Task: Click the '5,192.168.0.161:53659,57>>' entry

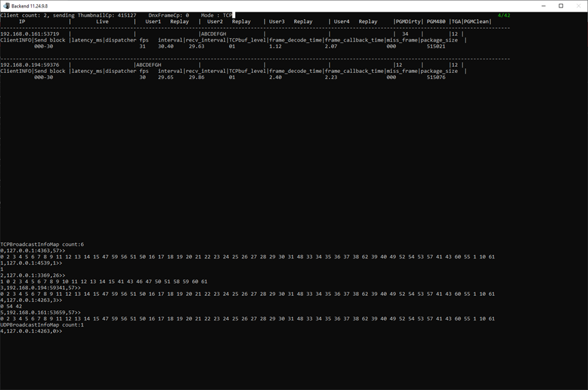Action: point(40,312)
